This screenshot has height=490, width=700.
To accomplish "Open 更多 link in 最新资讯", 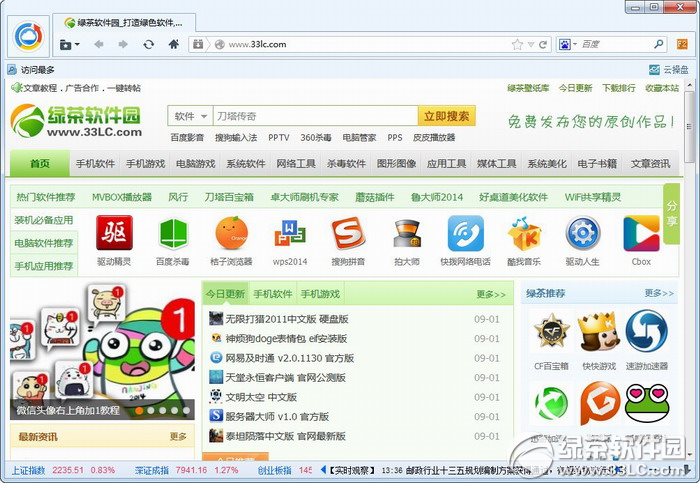I will click(178, 436).
